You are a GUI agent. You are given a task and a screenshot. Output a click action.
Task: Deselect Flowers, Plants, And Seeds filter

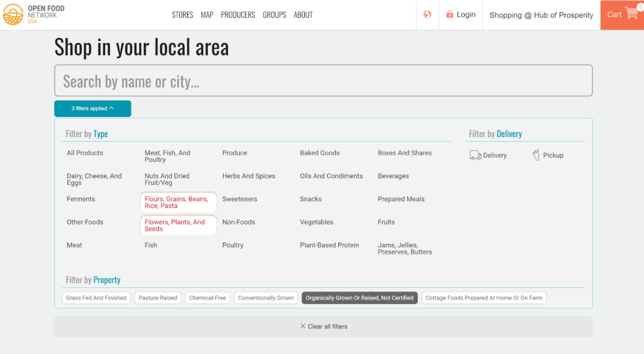(x=178, y=225)
